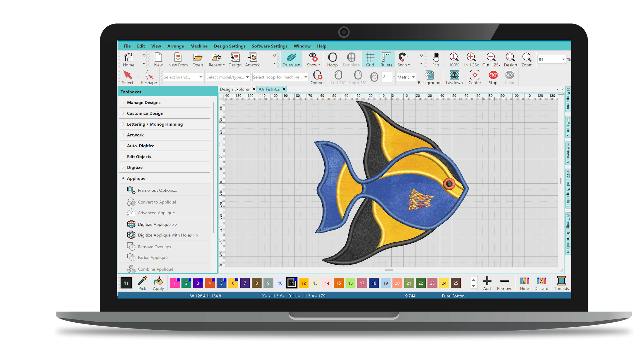Add a color with the plus icon
The image size is (644, 361).
coord(487,283)
